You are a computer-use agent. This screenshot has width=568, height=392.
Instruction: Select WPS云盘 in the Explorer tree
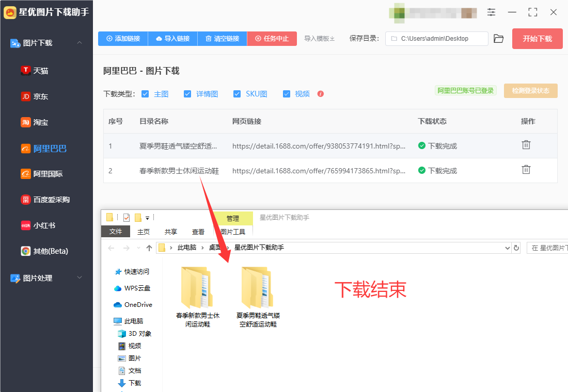(x=132, y=288)
